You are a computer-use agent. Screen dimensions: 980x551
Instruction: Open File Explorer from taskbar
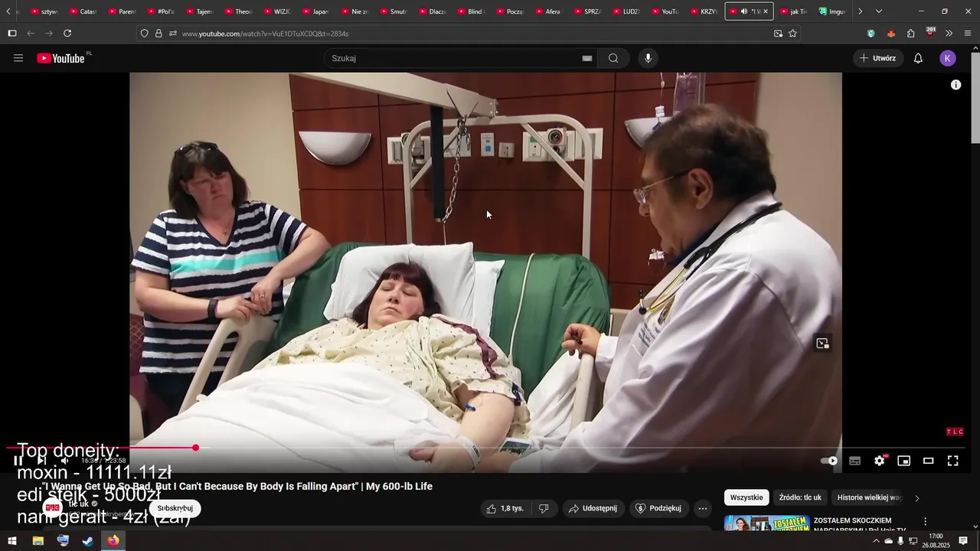pyautogui.click(x=38, y=541)
